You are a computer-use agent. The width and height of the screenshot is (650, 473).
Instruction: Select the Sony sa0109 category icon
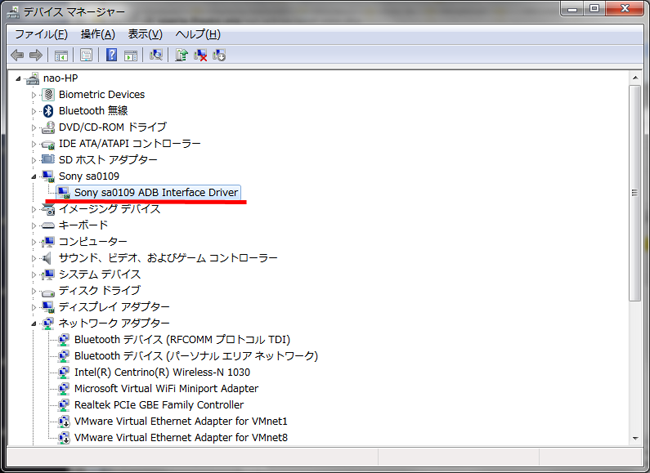pyautogui.click(x=48, y=176)
